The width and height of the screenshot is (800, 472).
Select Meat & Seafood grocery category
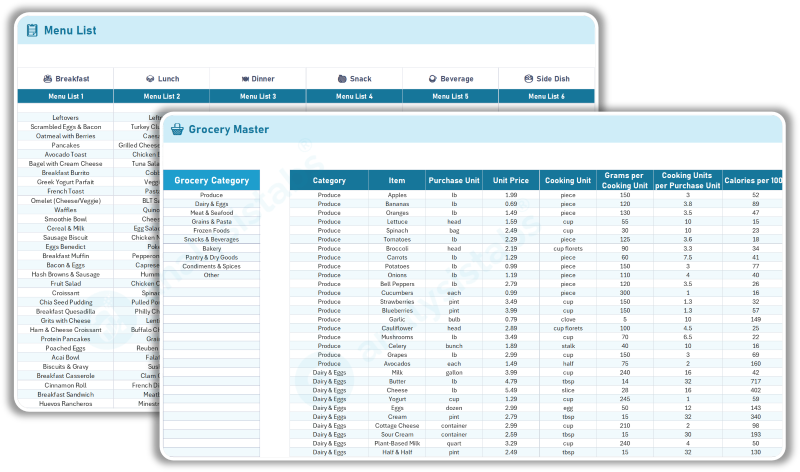pyautogui.click(x=211, y=213)
